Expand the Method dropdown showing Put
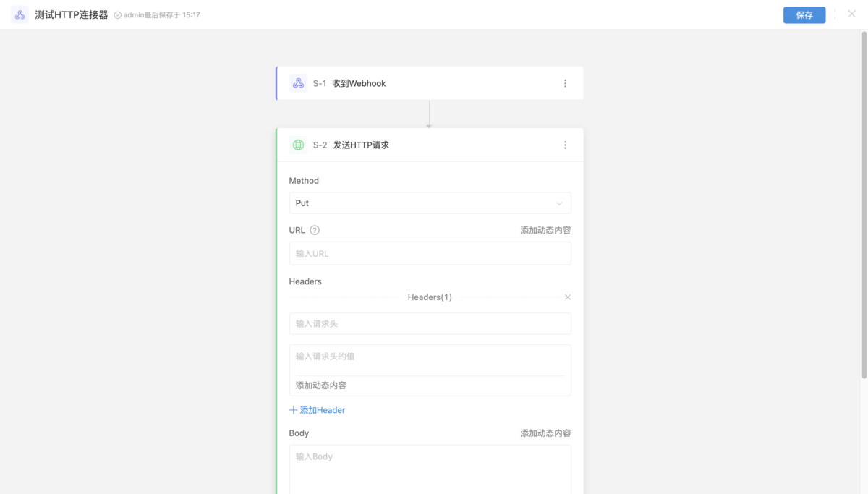 [430, 203]
